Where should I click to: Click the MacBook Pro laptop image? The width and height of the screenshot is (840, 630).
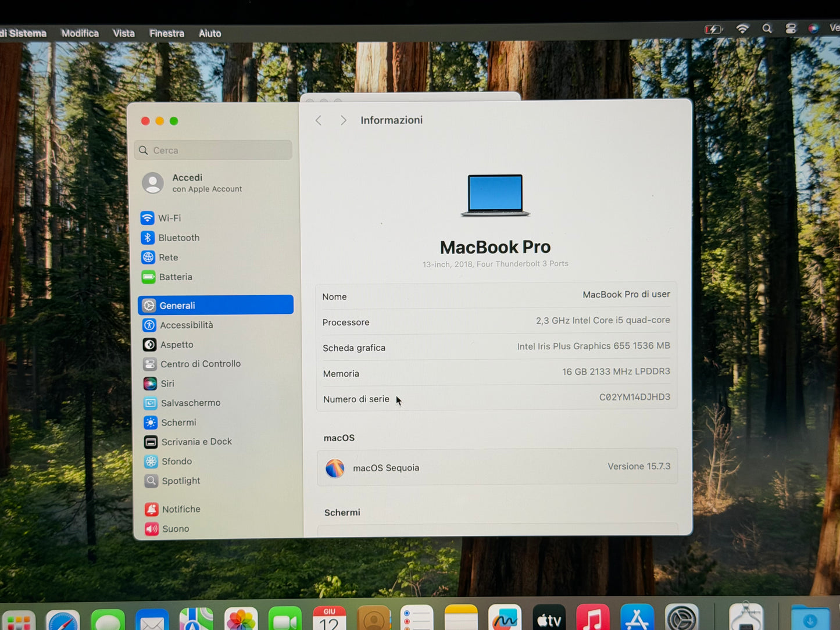pyautogui.click(x=495, y=195)
